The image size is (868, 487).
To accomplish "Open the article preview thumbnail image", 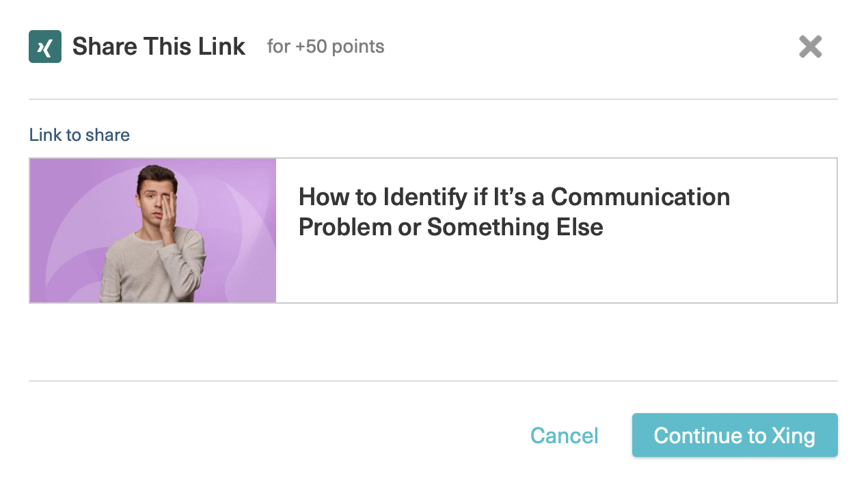I will (153, 231).
